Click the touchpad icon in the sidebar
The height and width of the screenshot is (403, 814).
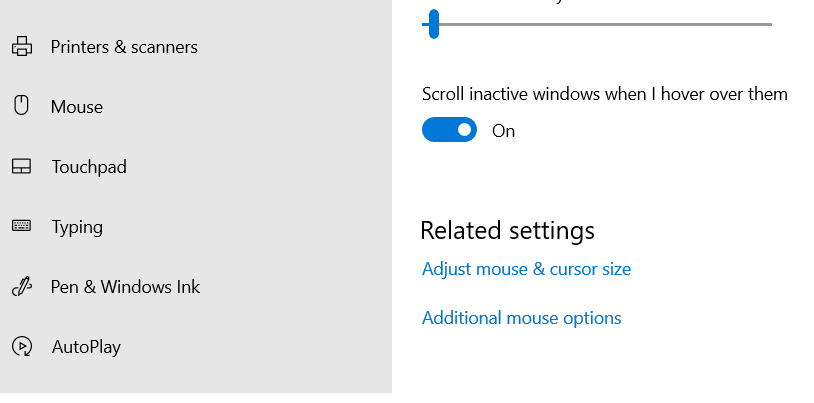pyautogui.click(x=21, y=166)
